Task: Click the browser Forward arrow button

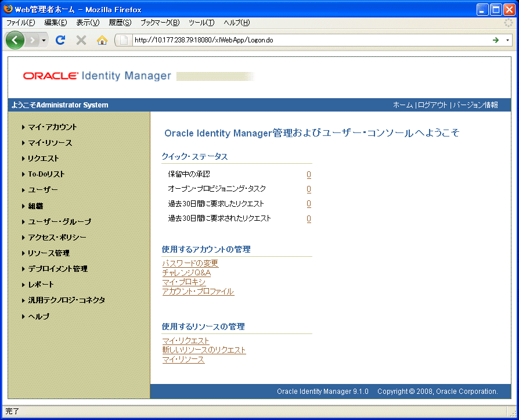Action: tap(33, 41)
